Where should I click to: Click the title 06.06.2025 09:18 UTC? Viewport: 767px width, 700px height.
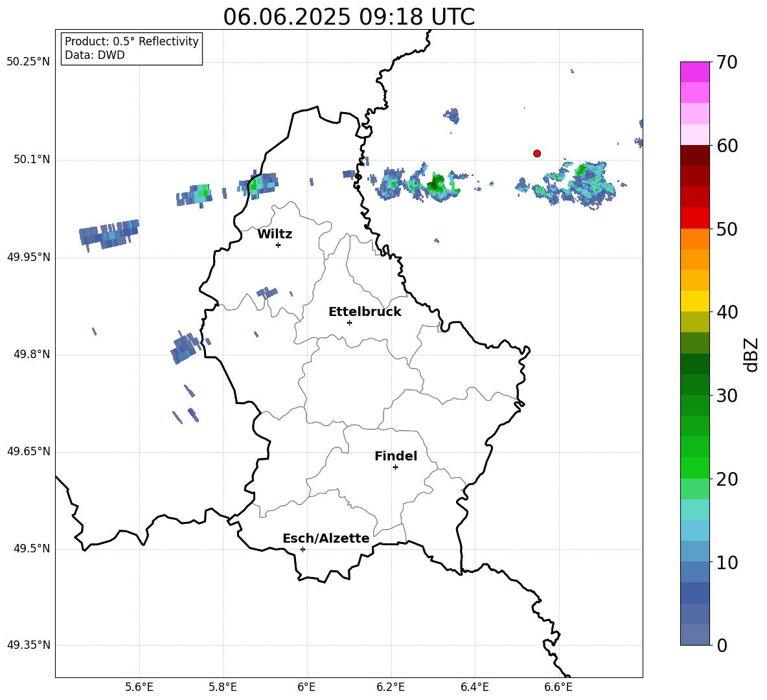[x=349, y=17]
